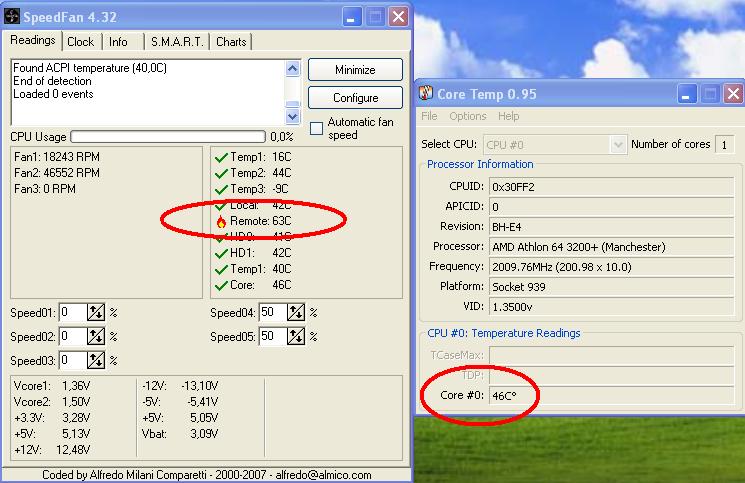745x483 pixels.
Task: Click the Speed04 up/down spinner arrows
Action: [296, 312]
